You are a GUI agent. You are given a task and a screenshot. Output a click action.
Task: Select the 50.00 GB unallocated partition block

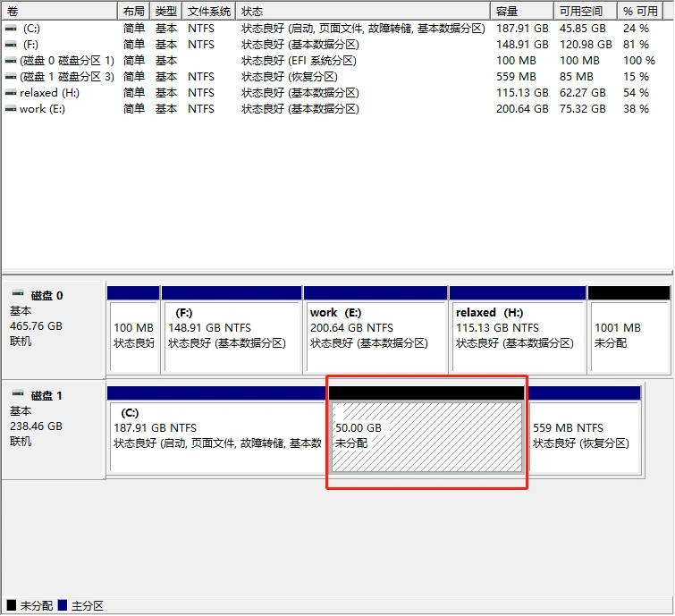click(x=426, y=435)
